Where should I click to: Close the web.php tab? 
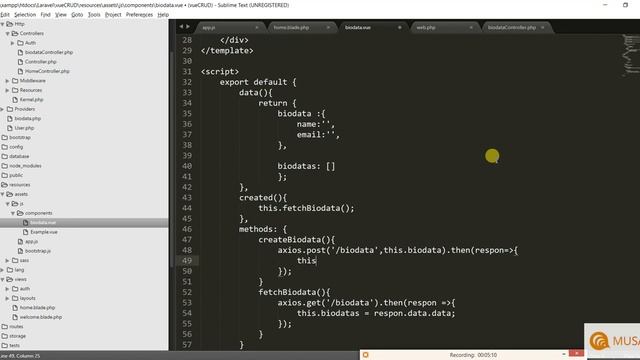click(x=471, y=27)
